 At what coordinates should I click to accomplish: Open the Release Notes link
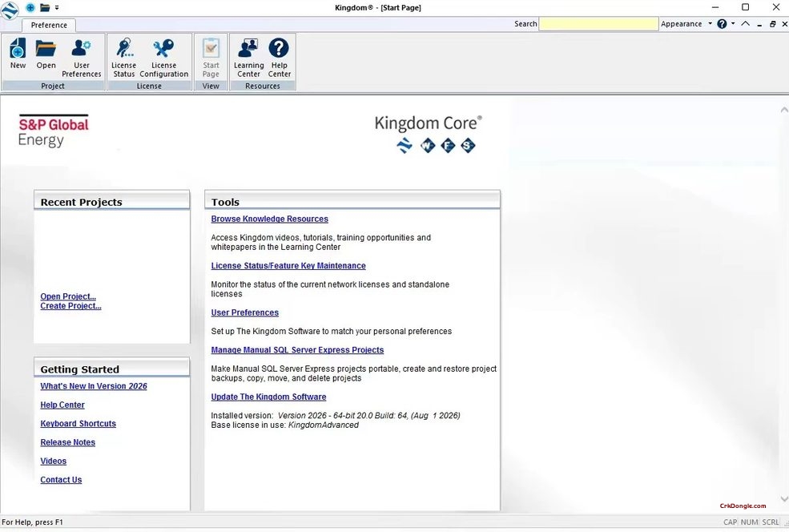[68, 442]
